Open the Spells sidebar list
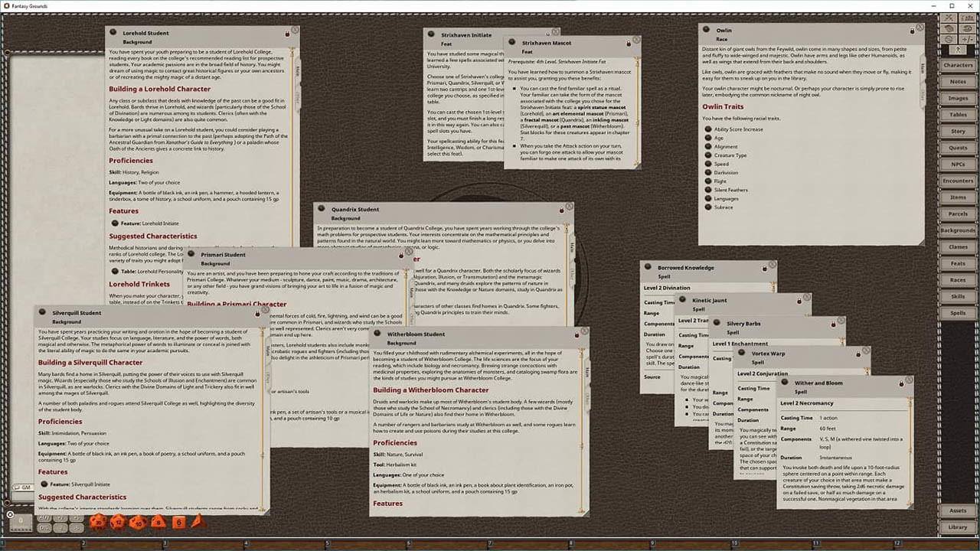 coord(958,313)
